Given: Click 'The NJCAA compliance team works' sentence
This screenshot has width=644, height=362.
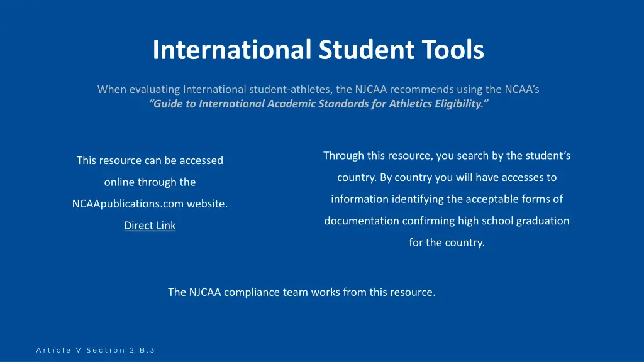Looking at the screenshot, I should [301, 292].
